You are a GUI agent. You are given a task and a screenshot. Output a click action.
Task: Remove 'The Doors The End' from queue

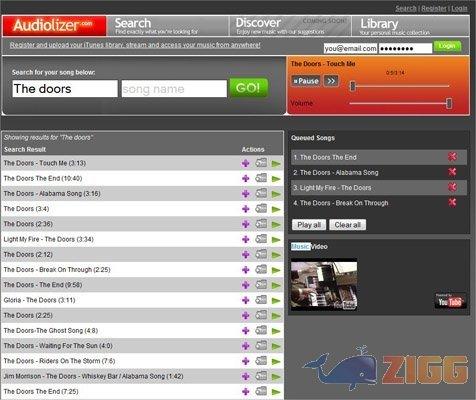click(452, 157)
